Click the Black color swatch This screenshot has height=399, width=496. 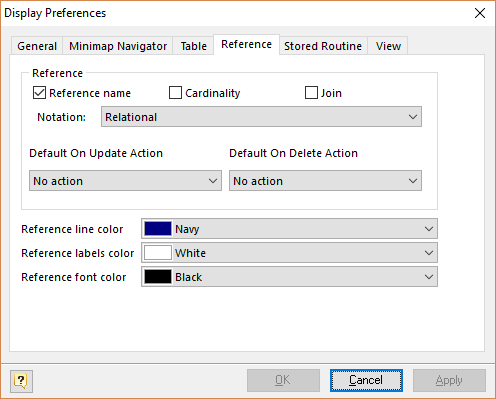(158, 277)
